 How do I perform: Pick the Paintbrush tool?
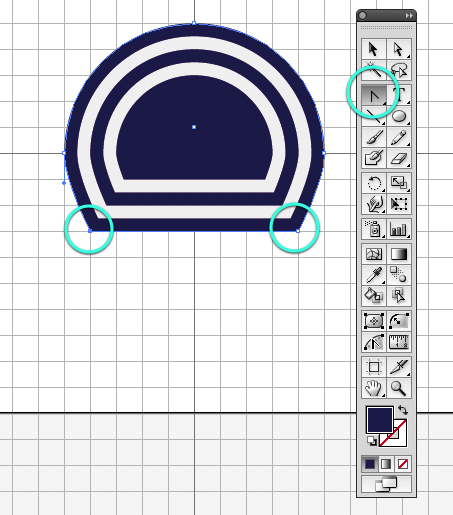point(374,137)
